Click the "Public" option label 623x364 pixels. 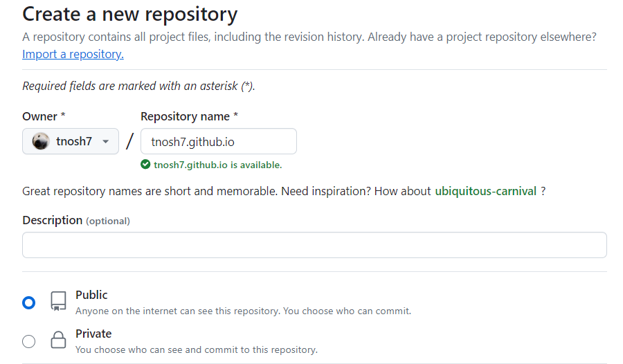coord(91,295)
